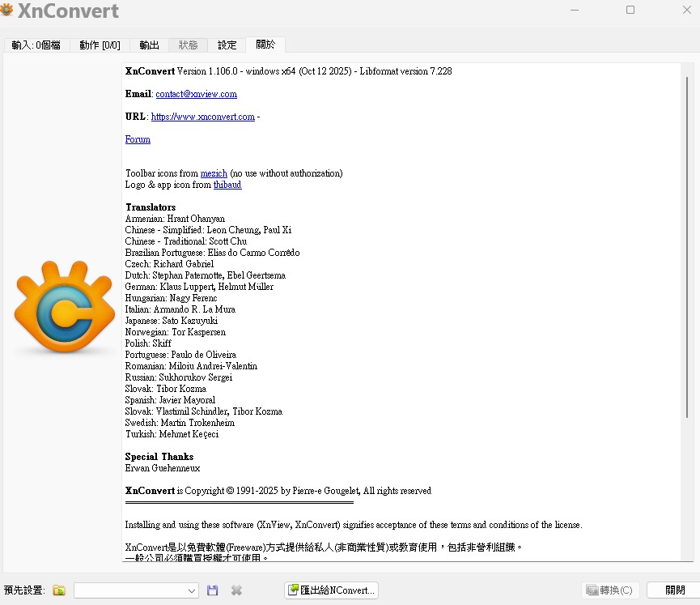The width and height of the screenshot is (700, 605).
Task: Switch to the 輸入 input tab
Action: tap(36, 45)
